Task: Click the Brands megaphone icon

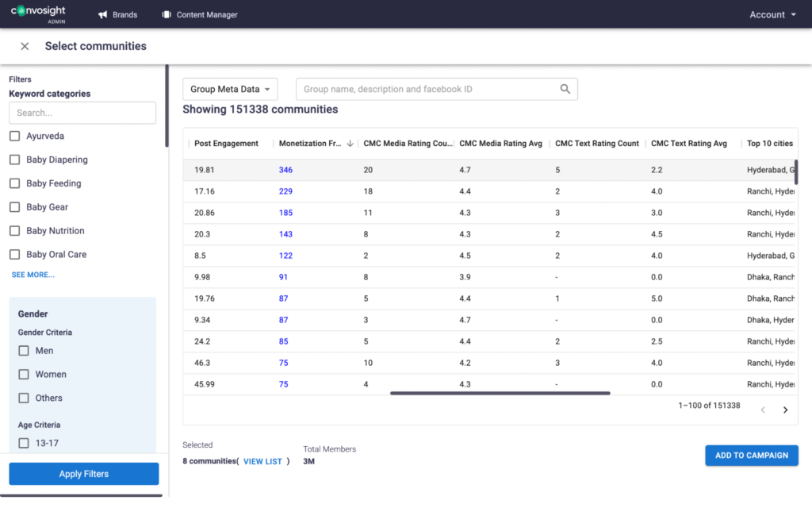Action: (x=102, y=14)
